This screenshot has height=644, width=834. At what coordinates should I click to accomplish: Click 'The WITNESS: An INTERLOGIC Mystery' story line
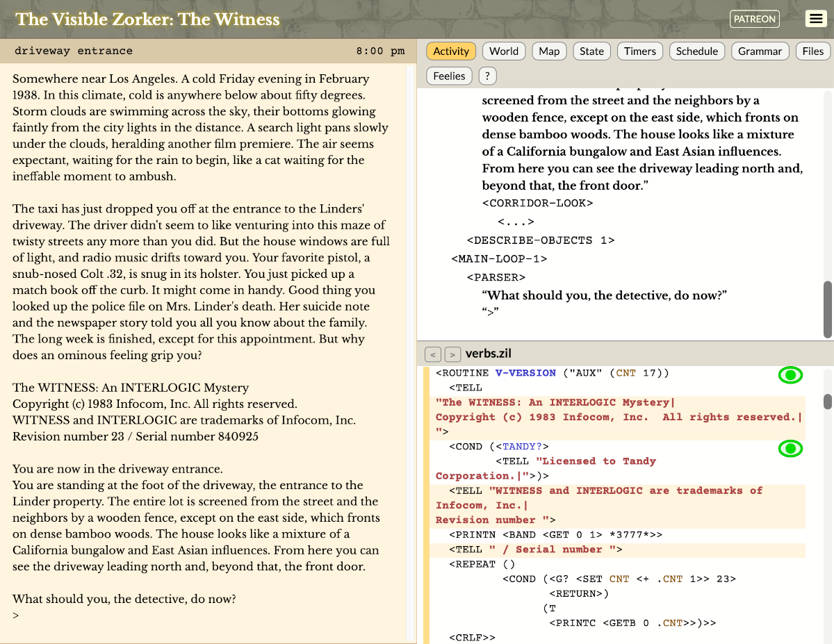tap(131, 388)
